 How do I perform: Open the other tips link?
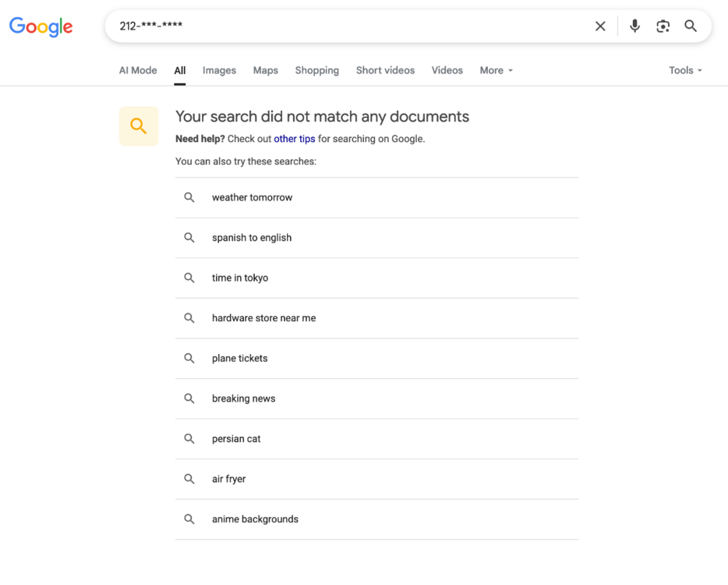click(x=295, y=139)
